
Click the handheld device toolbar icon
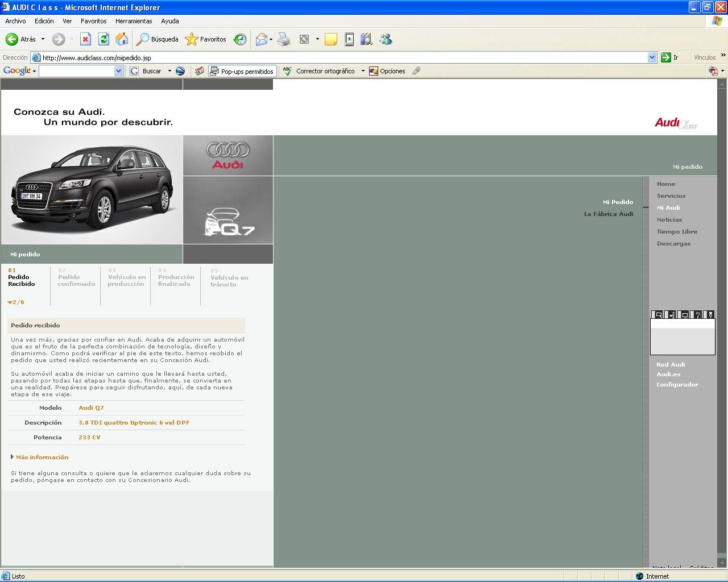click(x=349, y=39)
